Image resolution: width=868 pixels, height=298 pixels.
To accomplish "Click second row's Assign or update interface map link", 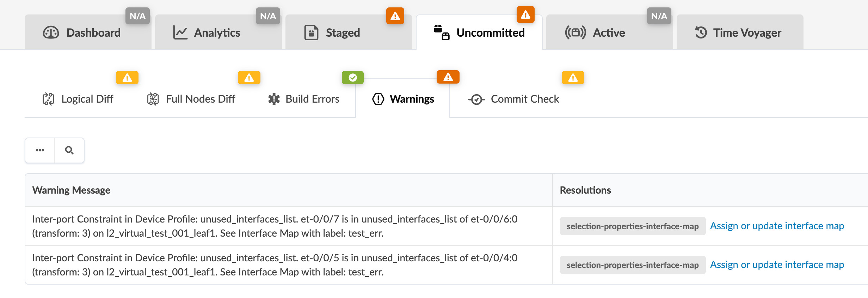I will 777,264.
